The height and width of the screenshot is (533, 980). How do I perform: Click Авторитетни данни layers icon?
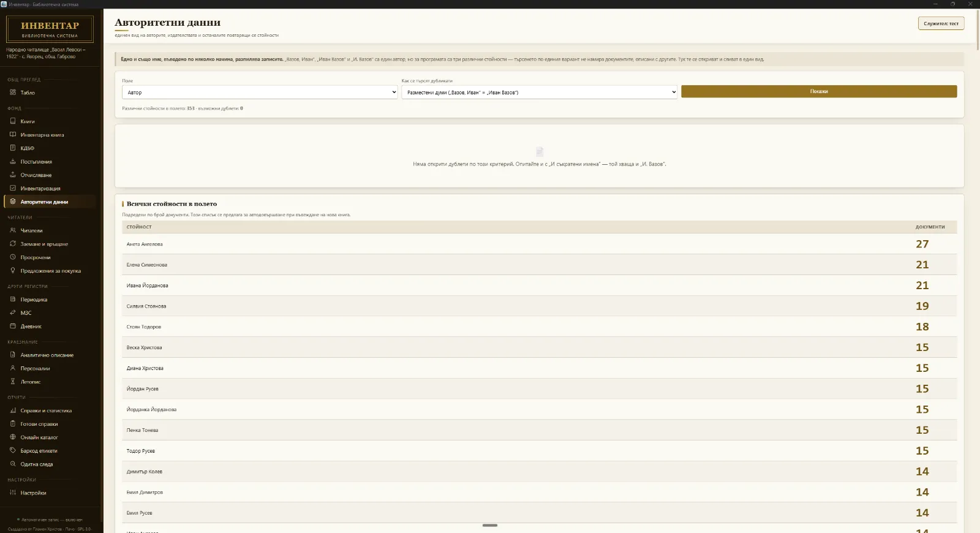click(x=13, y=202)
